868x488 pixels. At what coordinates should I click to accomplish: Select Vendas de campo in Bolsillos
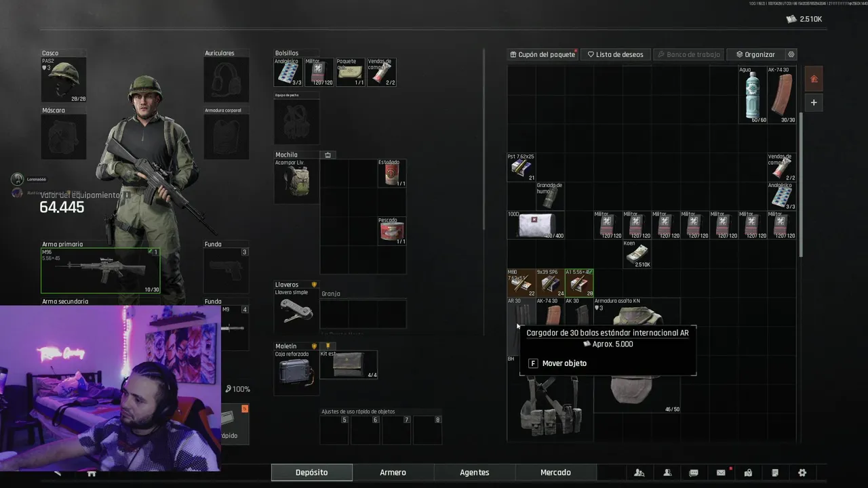(382, 73)
